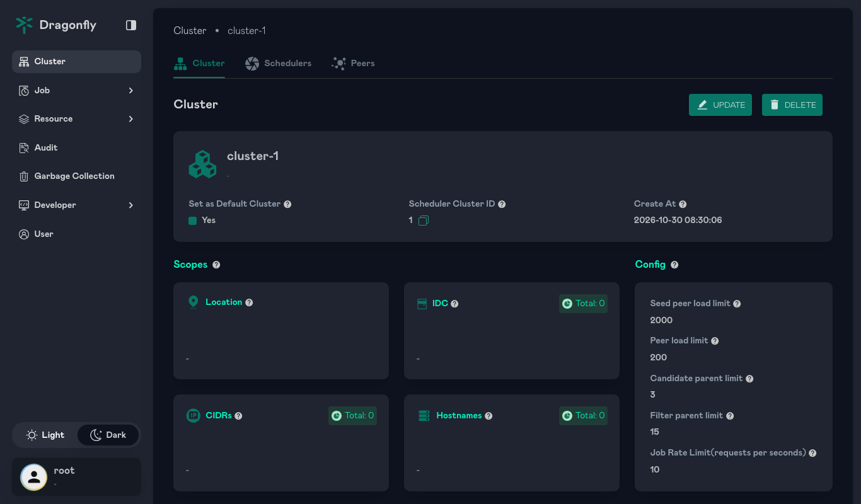Expand the Resource menu
The image size is (861, 504).
[x=76, y=119]
